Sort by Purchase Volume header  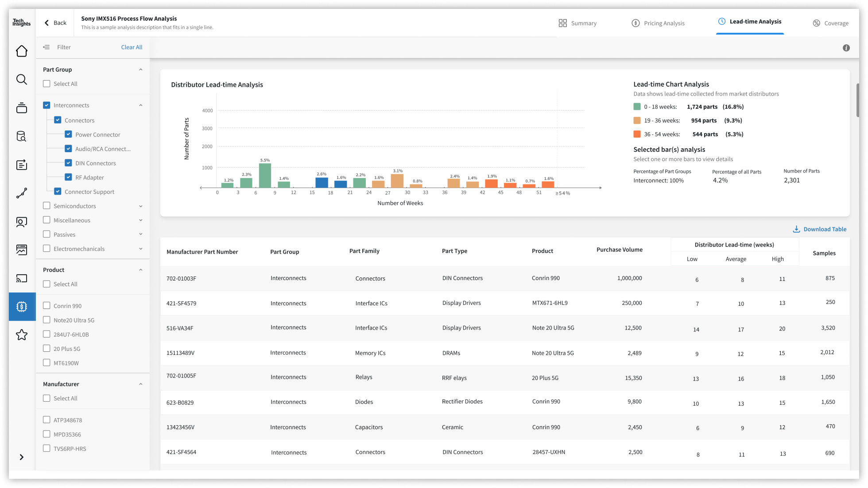click(x=620, y=250)
